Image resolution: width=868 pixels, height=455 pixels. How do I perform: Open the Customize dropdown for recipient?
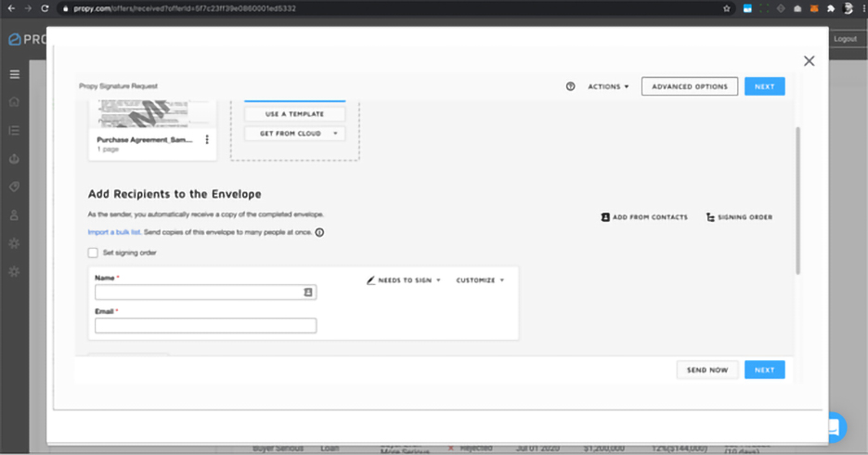coord(480,279)
